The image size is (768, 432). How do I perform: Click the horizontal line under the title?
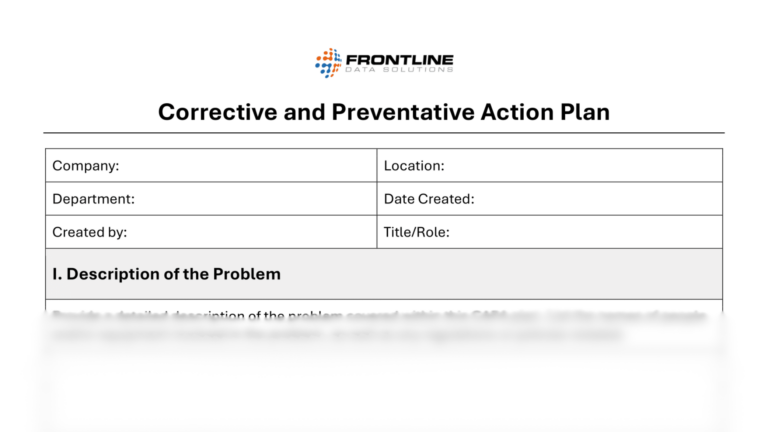pos(384,133)
